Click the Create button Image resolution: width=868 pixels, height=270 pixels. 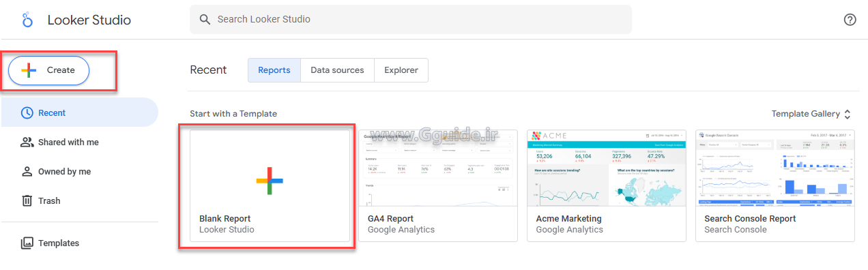pos(49,70)
